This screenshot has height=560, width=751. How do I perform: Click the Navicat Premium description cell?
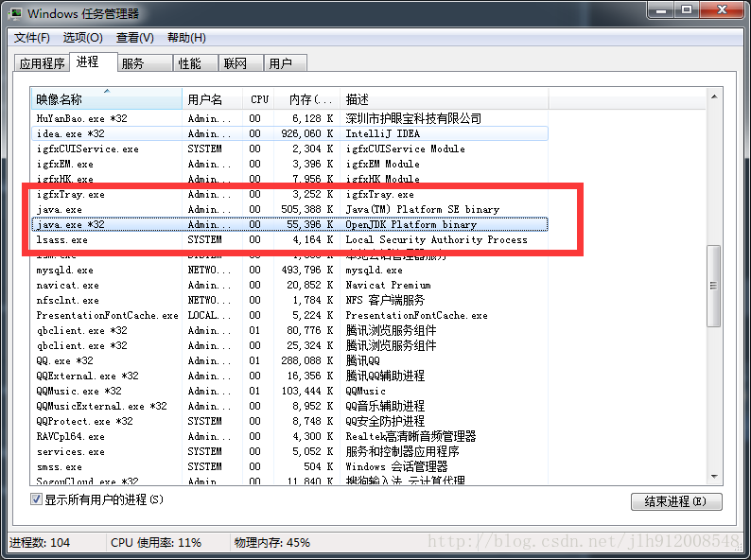(388, 285)
